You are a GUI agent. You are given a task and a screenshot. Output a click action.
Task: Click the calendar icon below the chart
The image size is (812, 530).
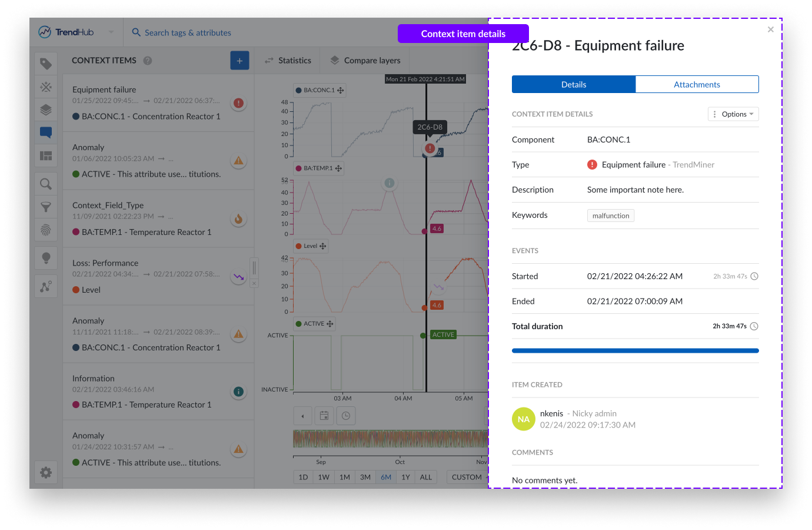click(x=324, y=416)
